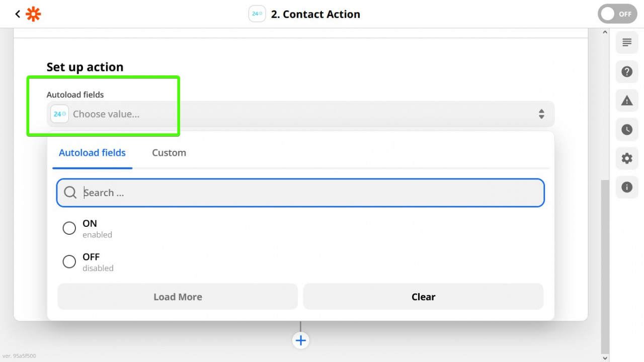Expand the Autoload fields Choose value dropdown
The width and height of the screenshot is (644, 362).
tap(300, 114)
